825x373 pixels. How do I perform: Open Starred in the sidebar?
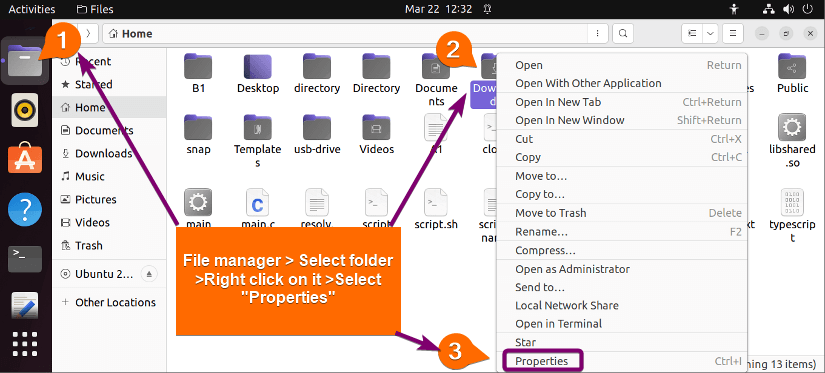click(x=110, y=84)
